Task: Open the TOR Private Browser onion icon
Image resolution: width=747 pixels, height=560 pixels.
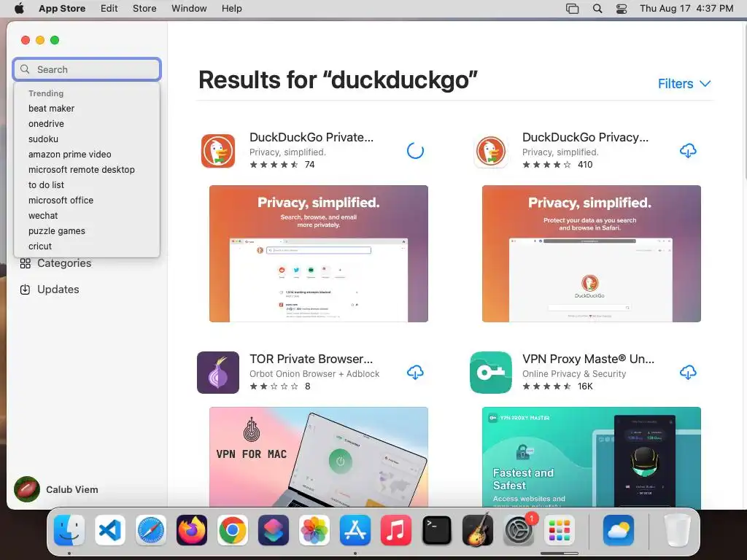Action: tap(217, 373)
